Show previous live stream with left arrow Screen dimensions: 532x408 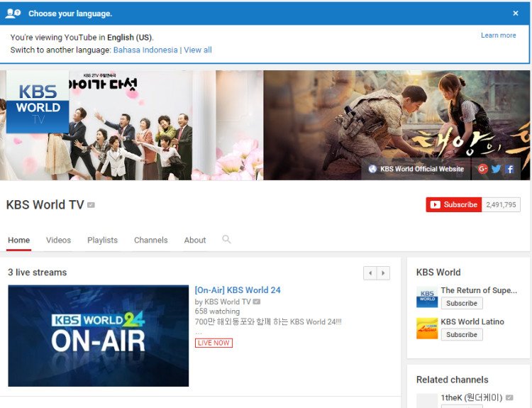370,273
